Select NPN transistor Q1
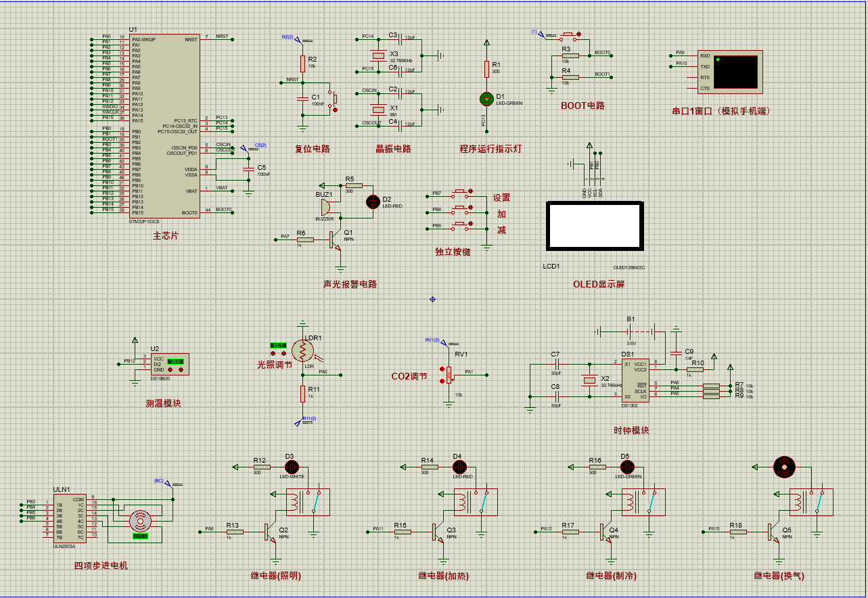 (336, 239)
